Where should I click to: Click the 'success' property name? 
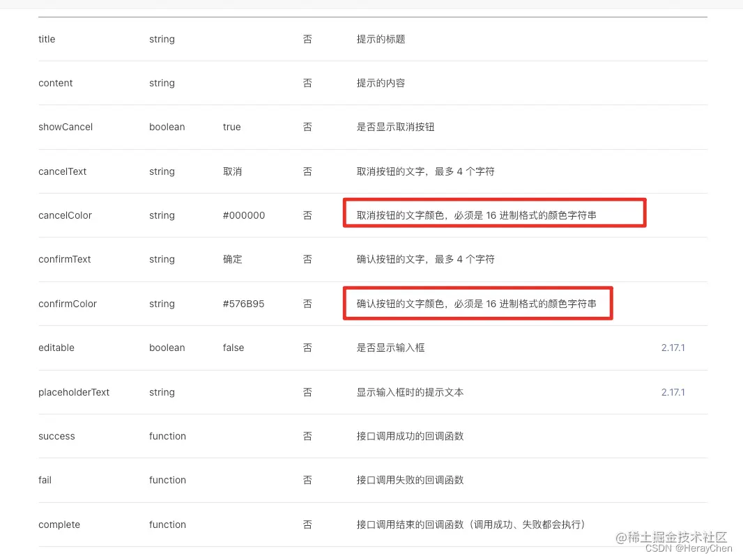(56, 437)
